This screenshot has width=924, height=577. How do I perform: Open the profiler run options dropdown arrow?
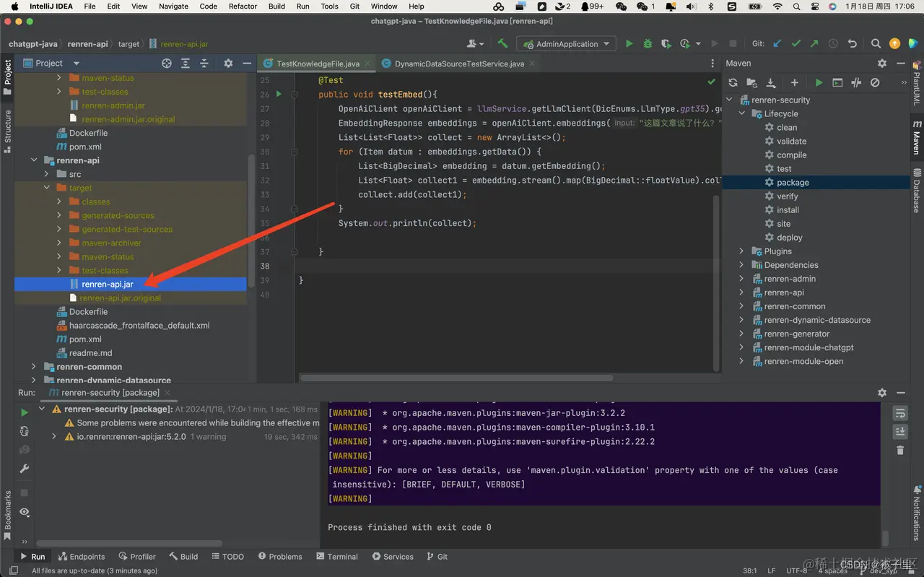coord(698,44)
